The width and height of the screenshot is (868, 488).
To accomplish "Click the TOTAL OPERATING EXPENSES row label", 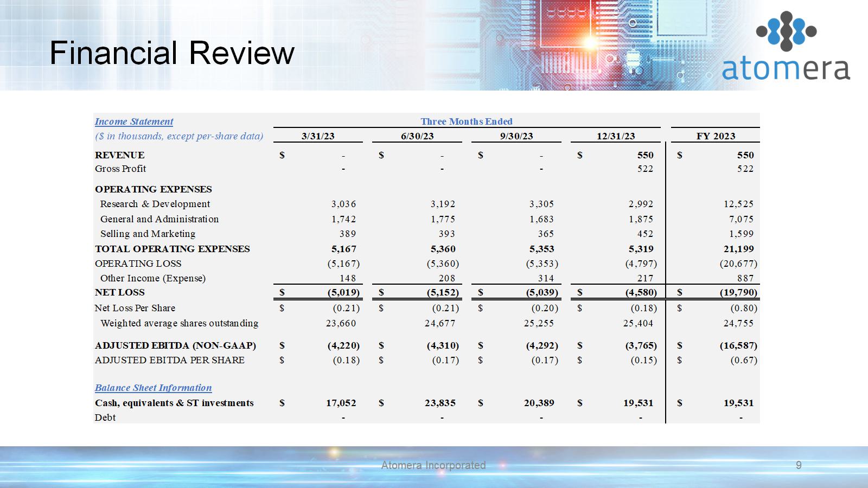I will pyautogui.click(x=173, y=249).
